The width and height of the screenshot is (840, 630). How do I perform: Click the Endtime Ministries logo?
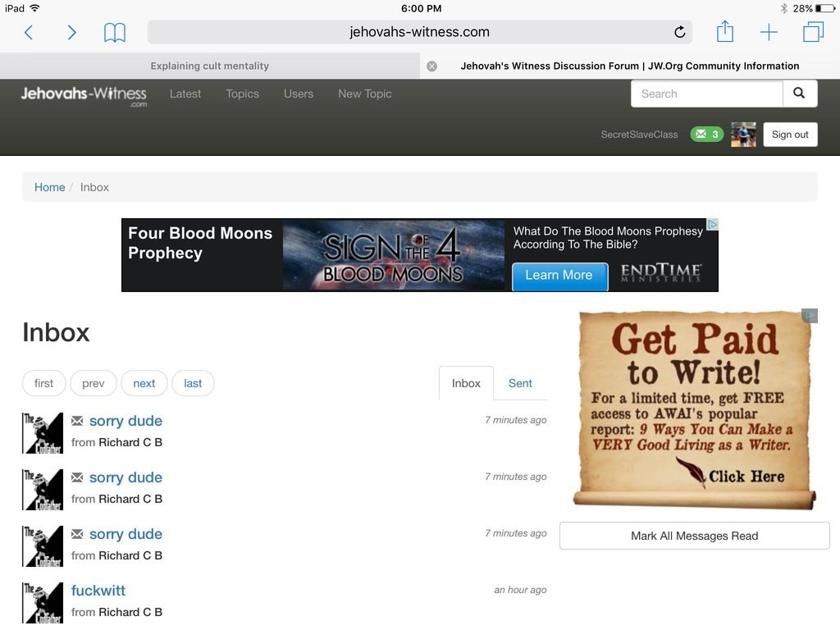pos(660,272)
